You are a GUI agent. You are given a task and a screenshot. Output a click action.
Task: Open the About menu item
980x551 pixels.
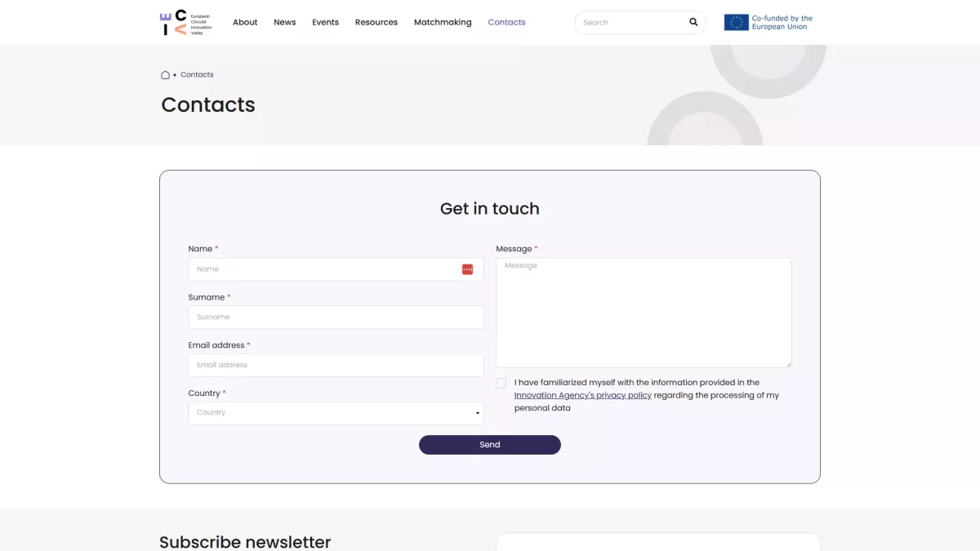245,23
